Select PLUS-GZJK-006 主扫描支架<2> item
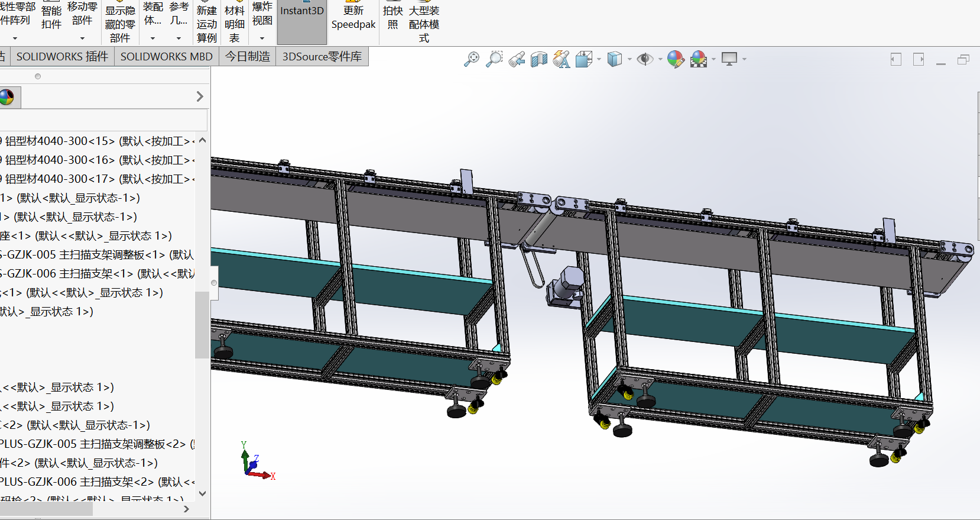Viewport: 980px width, 520px height. [x=98, y=482]
